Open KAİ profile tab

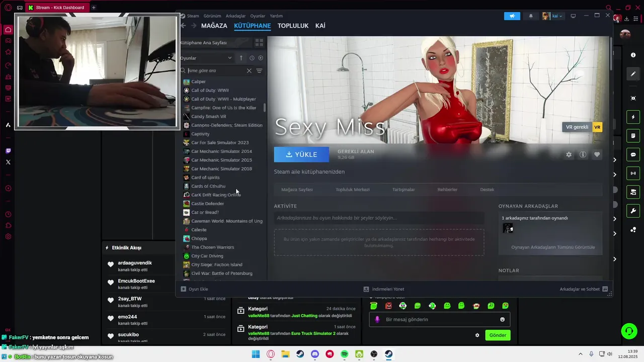pos(320,26)
